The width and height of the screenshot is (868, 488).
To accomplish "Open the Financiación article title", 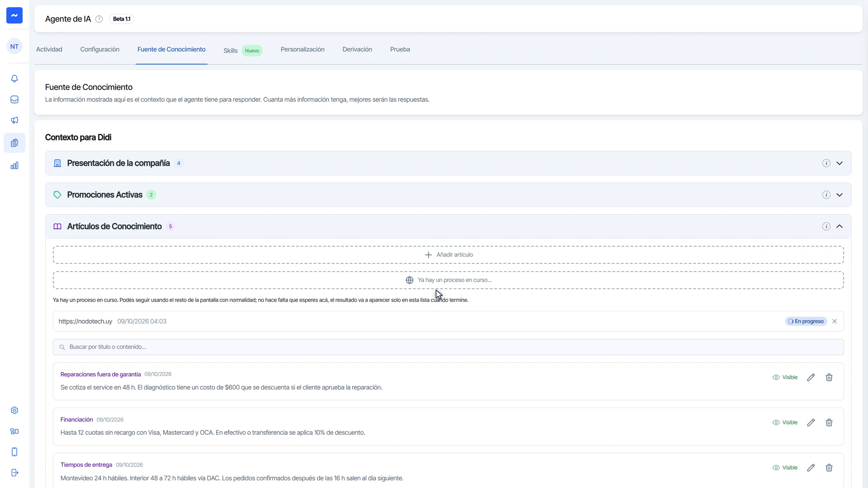I will pyautogui.click(x=76, y=420).
